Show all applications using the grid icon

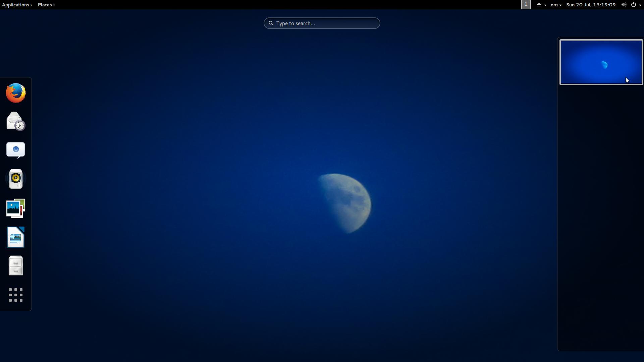[16, 295]
